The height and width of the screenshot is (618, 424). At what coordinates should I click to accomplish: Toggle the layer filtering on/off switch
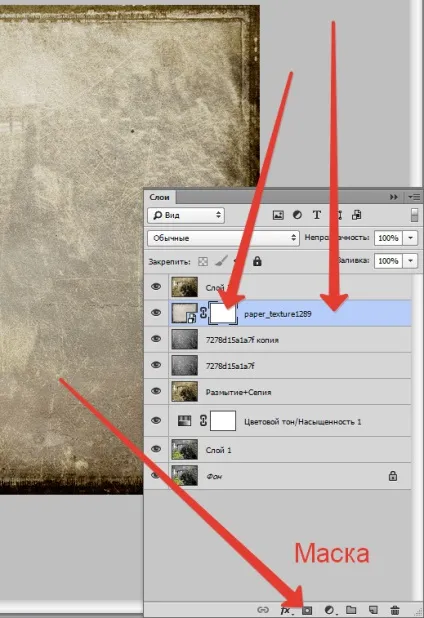coord(414,215)
